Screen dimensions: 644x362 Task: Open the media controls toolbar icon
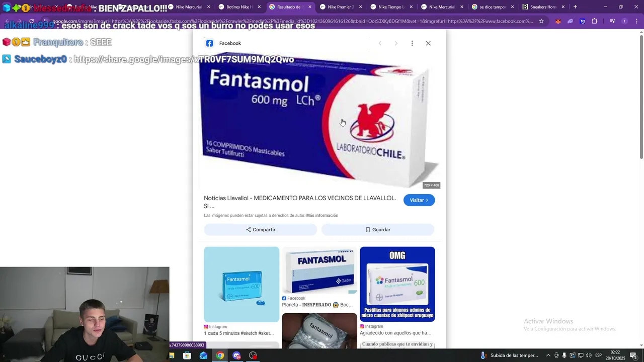(x=612, y=21)
